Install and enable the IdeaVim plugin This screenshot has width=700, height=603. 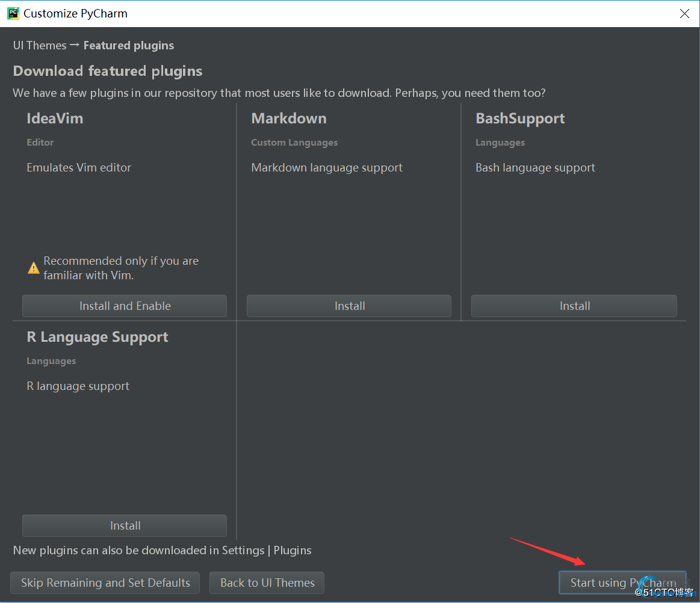click(125, 306)
